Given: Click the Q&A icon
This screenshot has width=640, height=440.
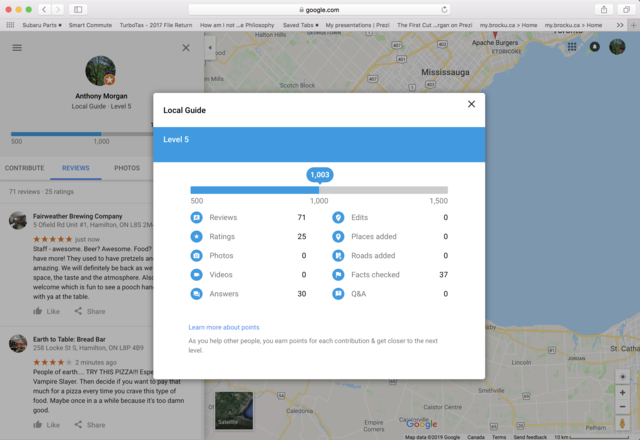Looking at the screenshot, I should (338, 294).
